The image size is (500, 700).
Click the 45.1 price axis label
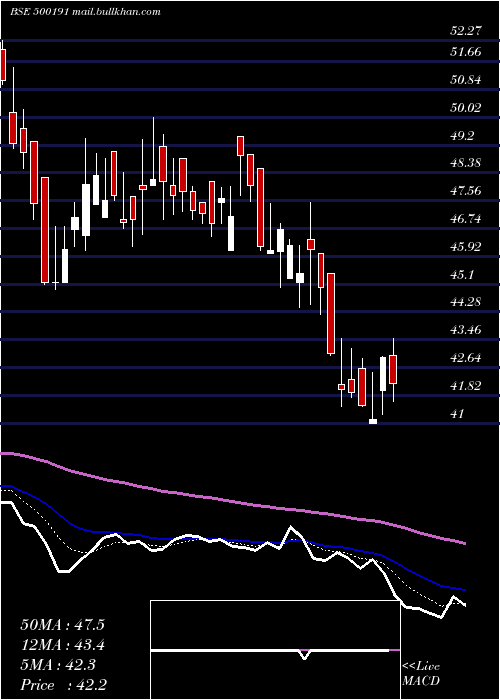(x=462, y=274)
